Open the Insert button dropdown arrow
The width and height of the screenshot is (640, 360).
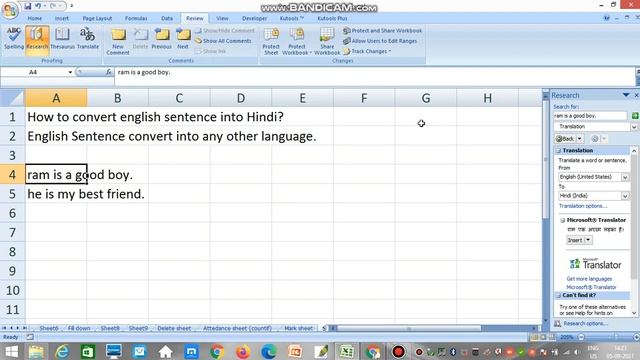[588, 240]
